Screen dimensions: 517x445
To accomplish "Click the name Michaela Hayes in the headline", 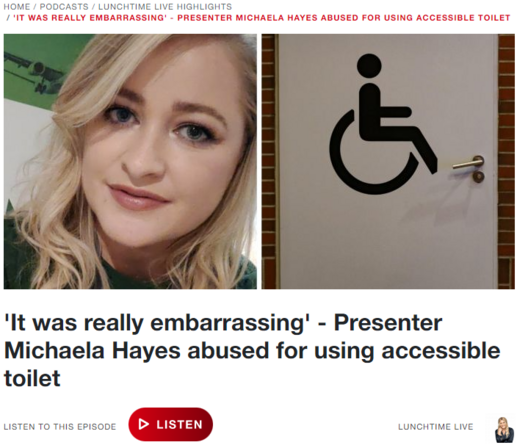I will pyautogui.click(x=92, y=351).
